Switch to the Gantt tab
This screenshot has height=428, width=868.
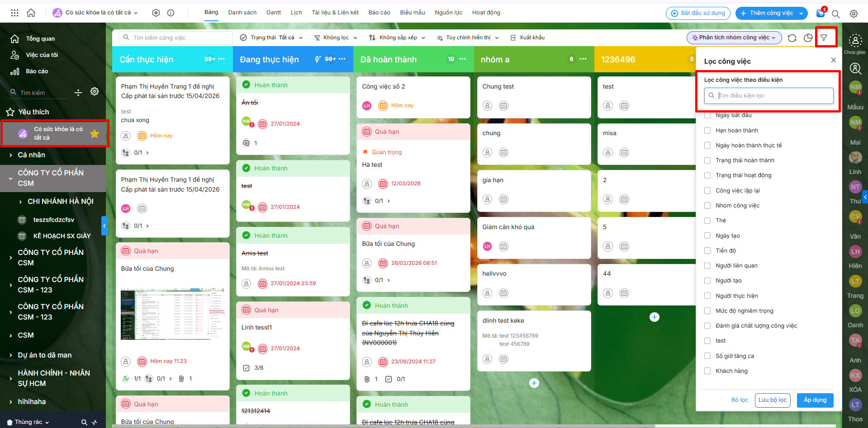pyautogui.click(x=274, y=13)
